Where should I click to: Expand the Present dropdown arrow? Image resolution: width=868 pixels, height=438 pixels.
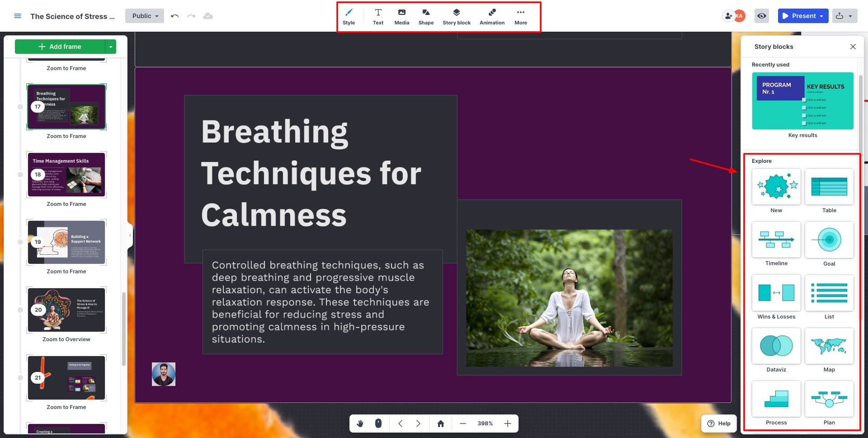point(822,16)
